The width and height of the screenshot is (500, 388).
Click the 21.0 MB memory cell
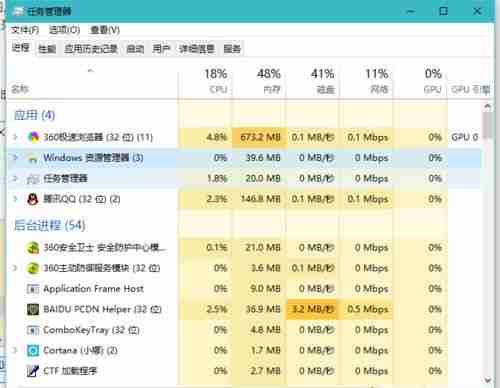click(259, 248)
